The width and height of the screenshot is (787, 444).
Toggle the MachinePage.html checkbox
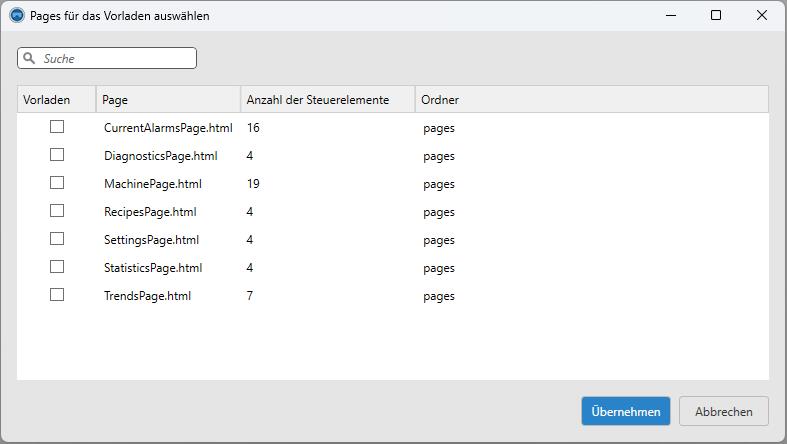click(57, 183)
